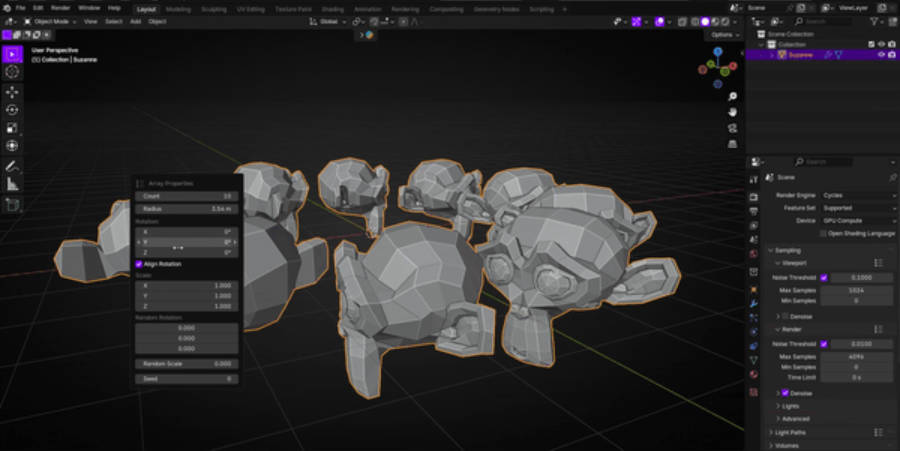The image size is (900, 451).
Task: Switch perspective/orthographic grid icon
Action: (732, 143)
